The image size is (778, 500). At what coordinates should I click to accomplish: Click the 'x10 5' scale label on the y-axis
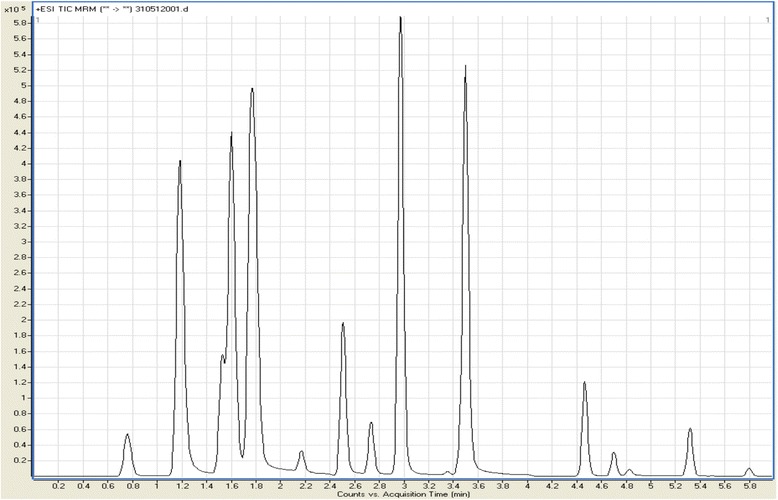(x=15, y=9)
